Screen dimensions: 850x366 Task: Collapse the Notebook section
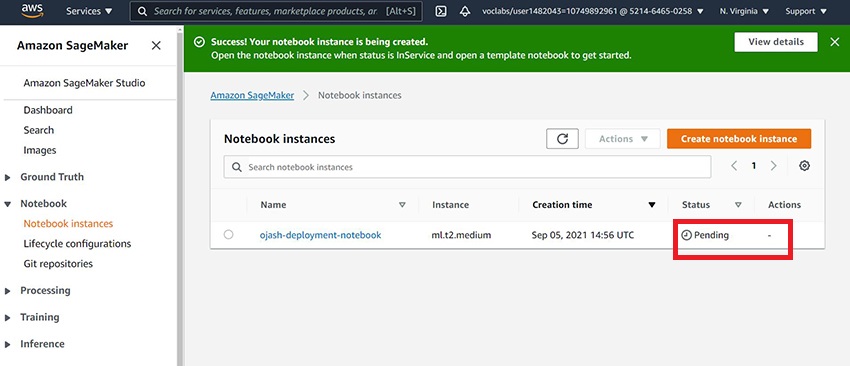(x=8, y=204)
